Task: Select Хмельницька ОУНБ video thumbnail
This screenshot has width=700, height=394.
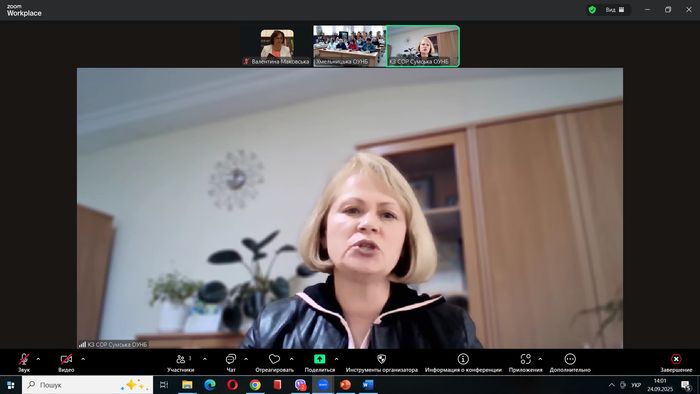Action: (350, 46)
